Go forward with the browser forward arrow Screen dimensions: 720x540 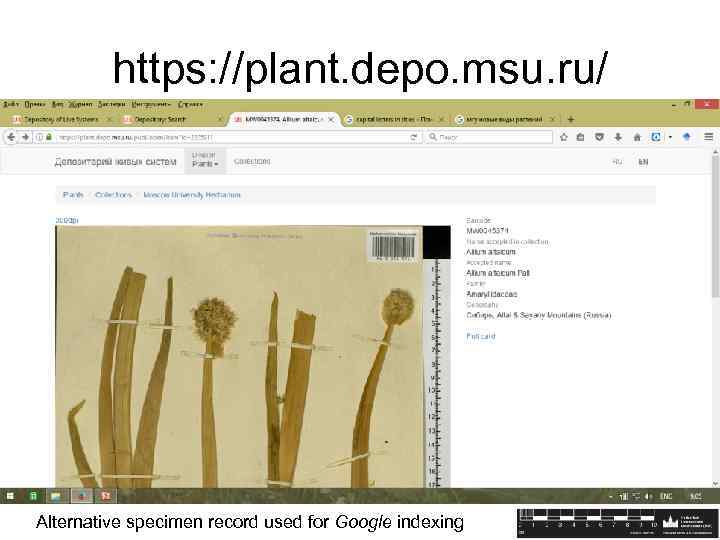26,137
